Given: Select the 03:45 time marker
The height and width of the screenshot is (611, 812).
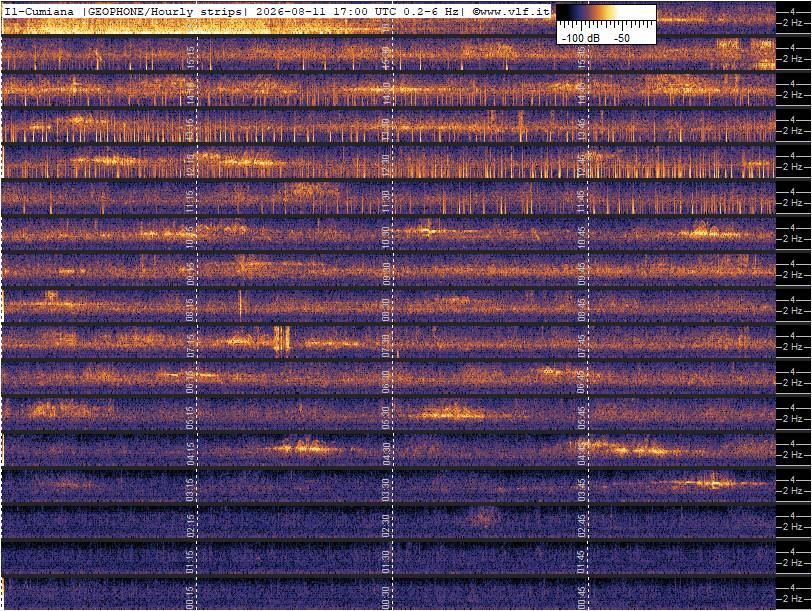Looking at the screenshot, I should [583, 490].
